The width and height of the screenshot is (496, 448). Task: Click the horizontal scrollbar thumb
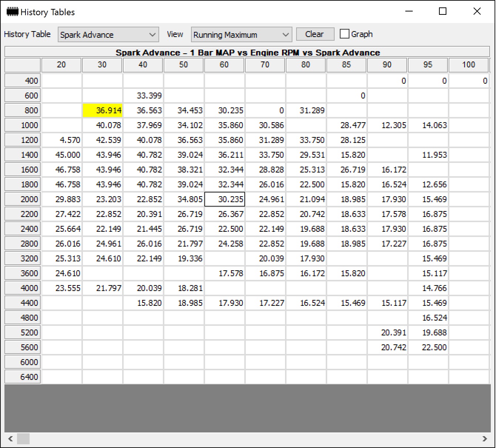[x=23, y=439]
